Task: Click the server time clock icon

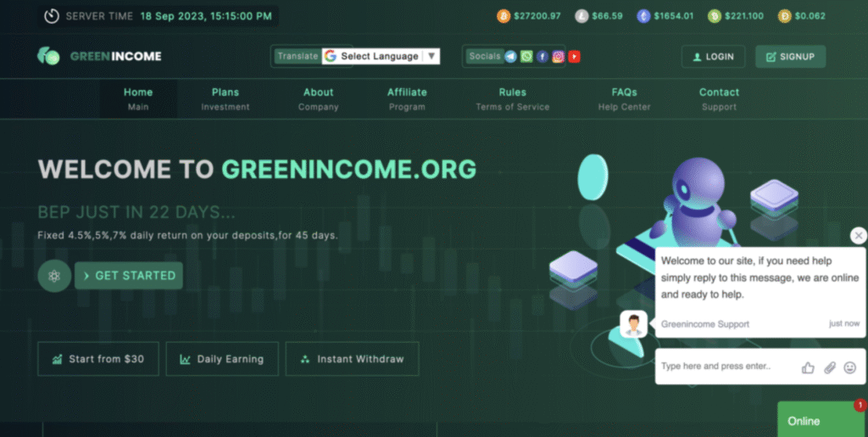Action: coord(52,16)
